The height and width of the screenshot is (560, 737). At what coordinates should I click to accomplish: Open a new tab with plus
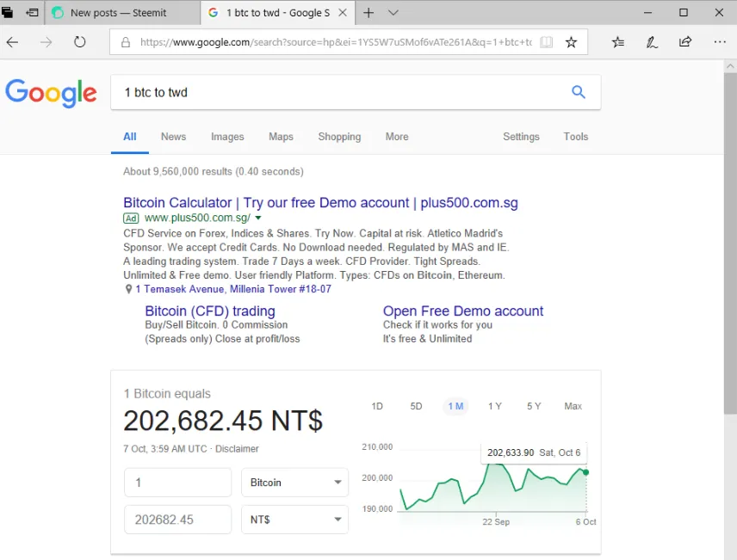click(368, 13)
